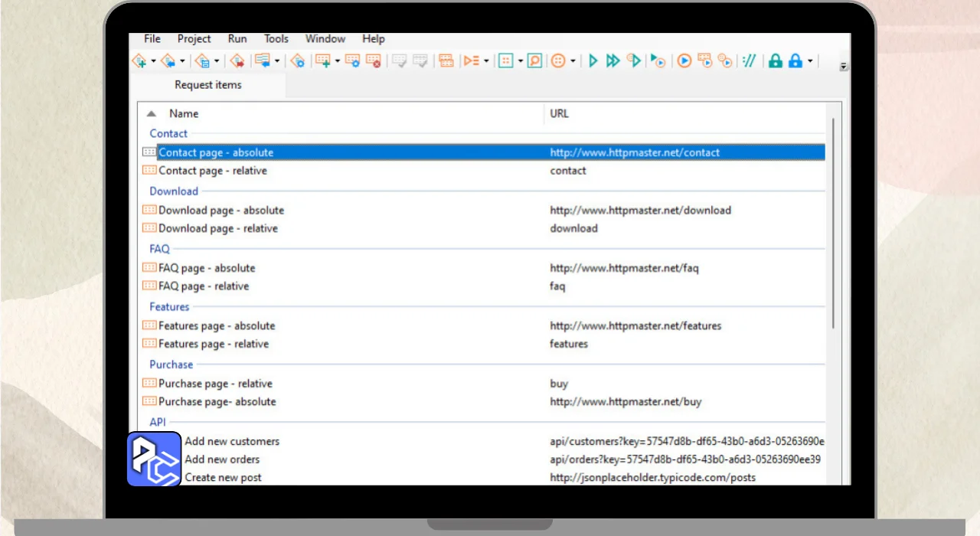980x536 pixels.
Task: Click the delete request item icon with red X
Action: pyautogui.click(x=373, y=61)
